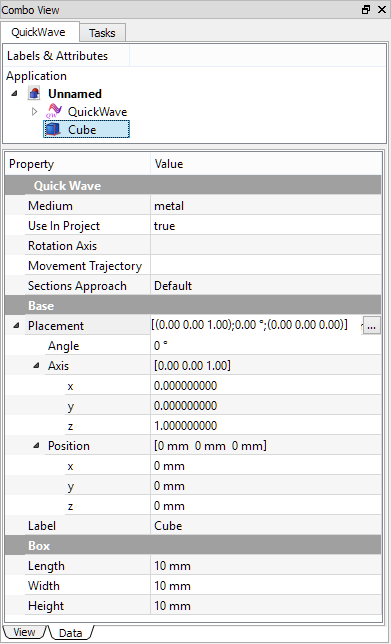Click the blue Cube icon in tree

coord(53,130)
